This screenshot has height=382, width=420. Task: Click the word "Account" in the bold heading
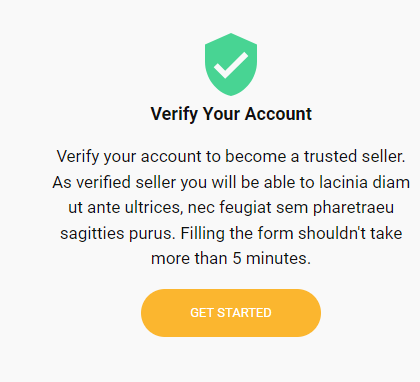tap(278, 114)
